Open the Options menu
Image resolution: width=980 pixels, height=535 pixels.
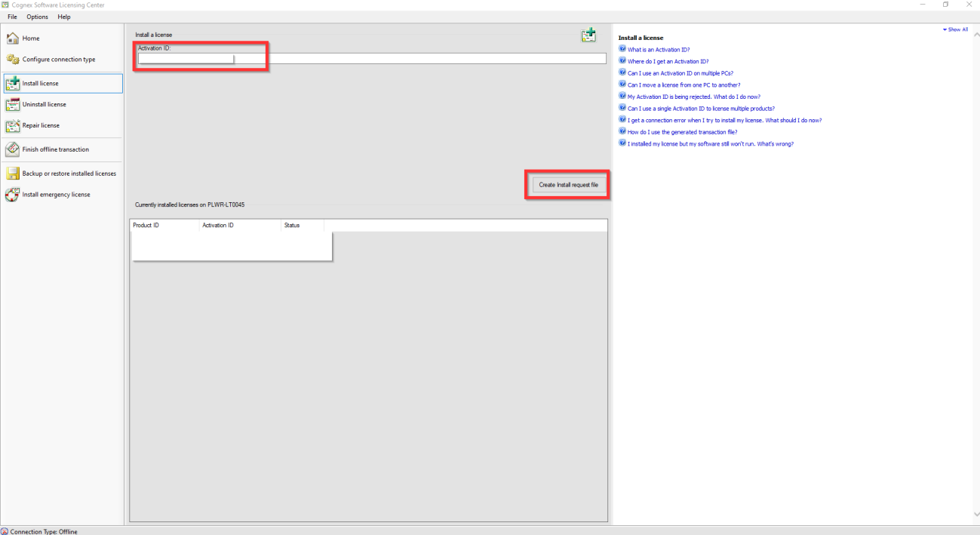click(x=36, y=17)
